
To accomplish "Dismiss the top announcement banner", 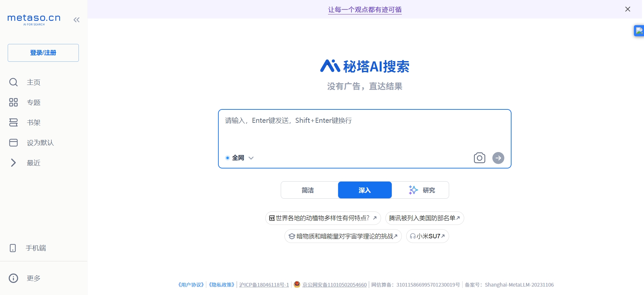I will pos(628,9).
